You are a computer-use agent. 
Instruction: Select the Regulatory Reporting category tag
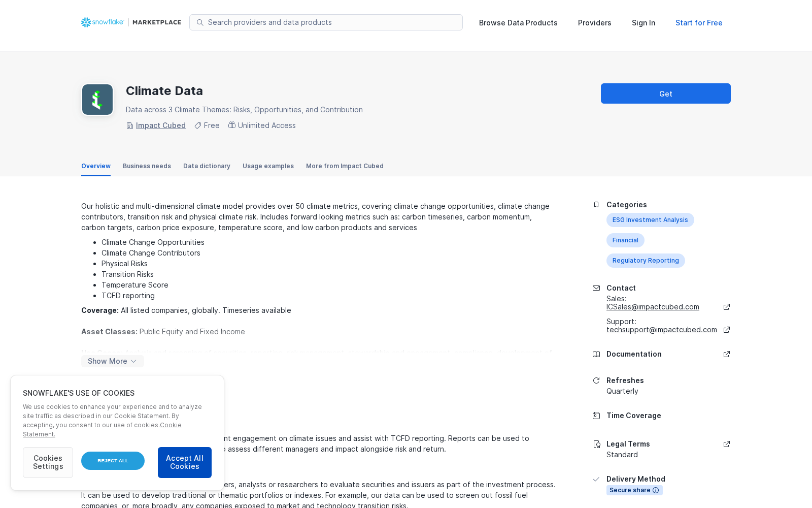646,261
